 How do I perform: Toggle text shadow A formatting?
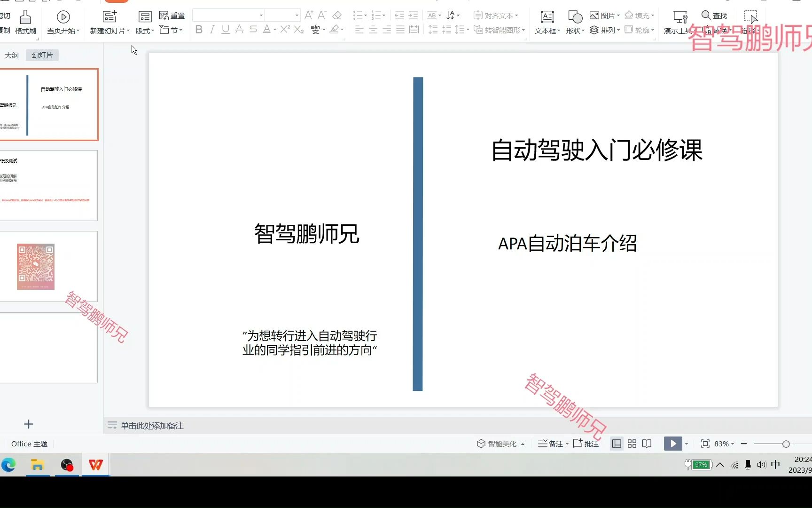point(239,30)
